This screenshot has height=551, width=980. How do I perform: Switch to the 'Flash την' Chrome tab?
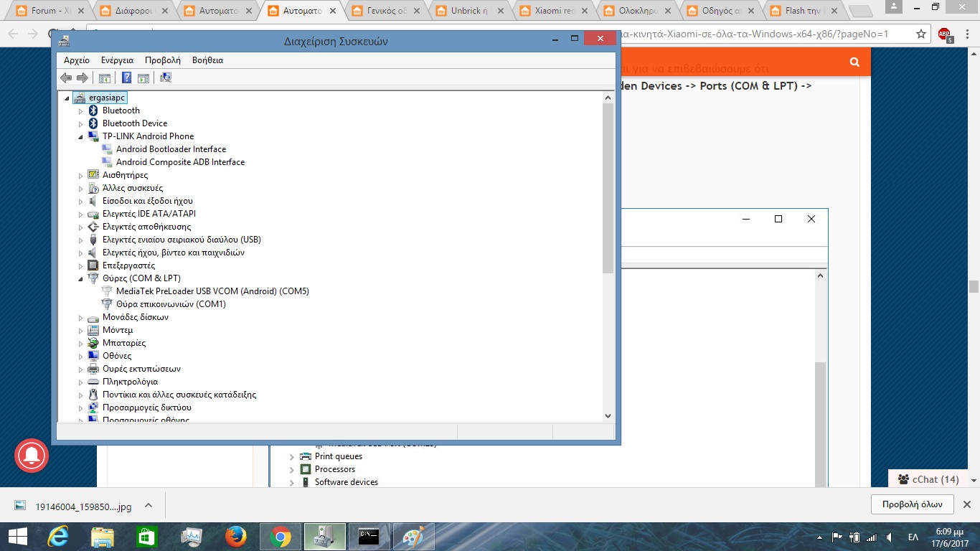[806, 11]
